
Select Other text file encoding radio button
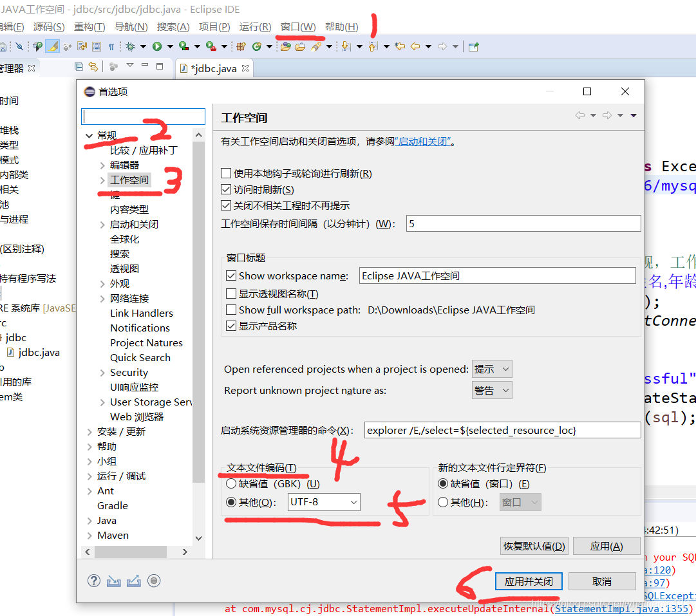pyautogui.click(x=231, y=502)
